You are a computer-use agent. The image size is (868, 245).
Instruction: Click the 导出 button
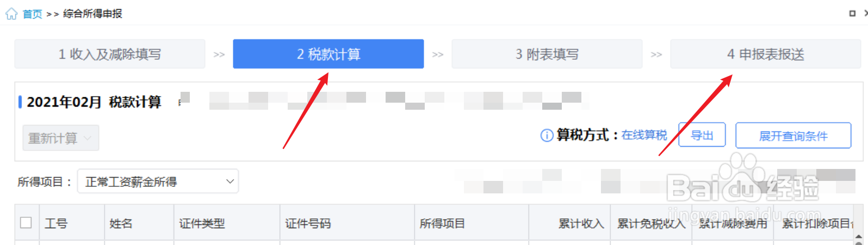click(x=702, y=135)
